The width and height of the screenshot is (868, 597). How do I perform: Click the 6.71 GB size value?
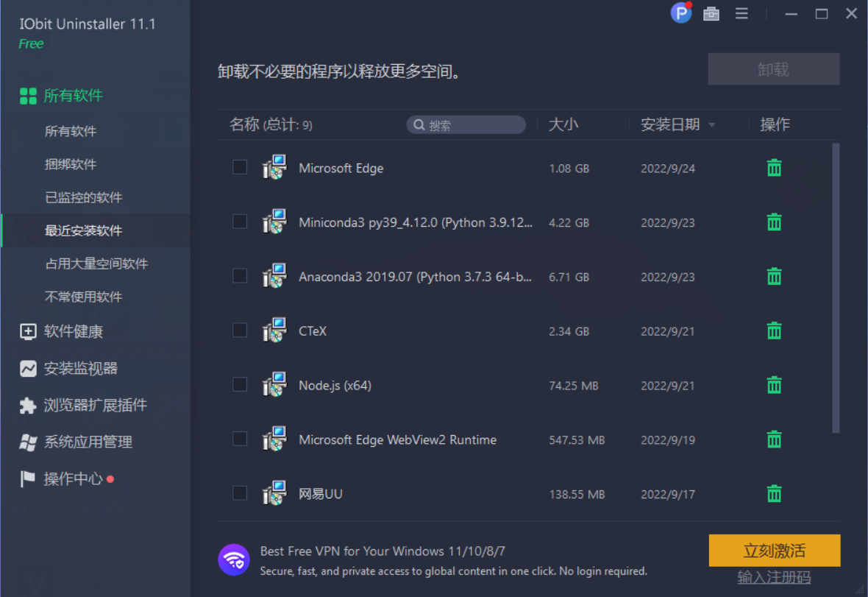(569, 277)
